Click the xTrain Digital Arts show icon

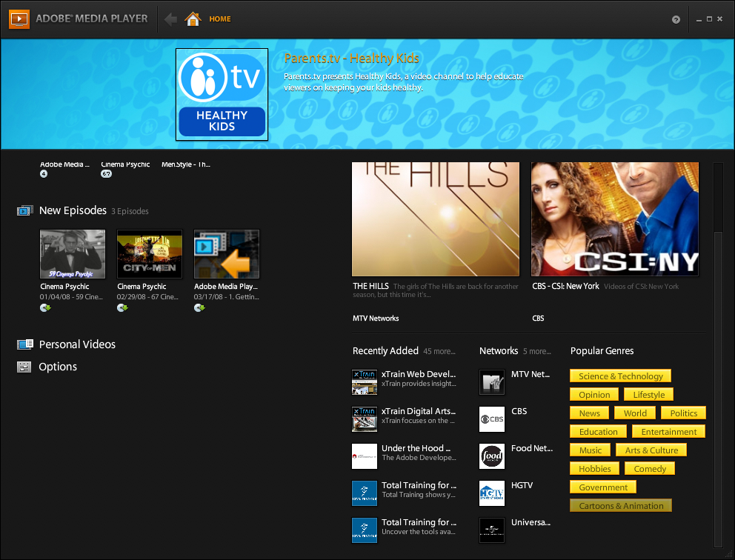click(x=365, y=419)
